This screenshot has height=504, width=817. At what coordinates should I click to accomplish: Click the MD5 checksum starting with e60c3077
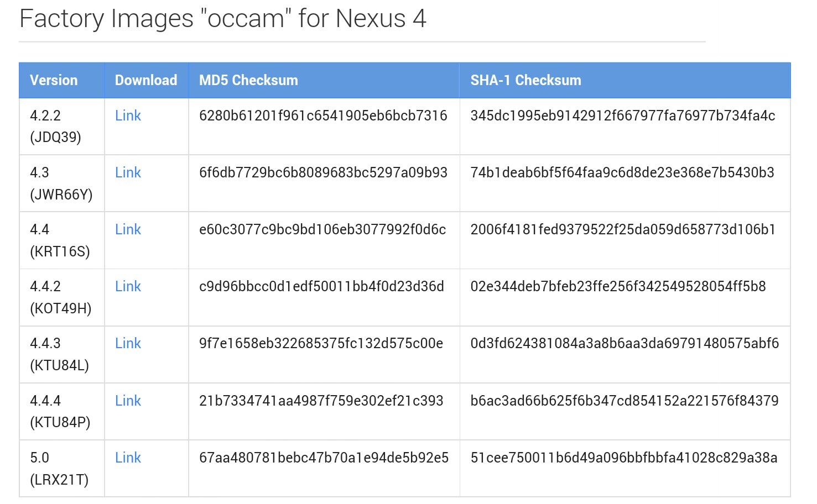[x=322, y=229]
